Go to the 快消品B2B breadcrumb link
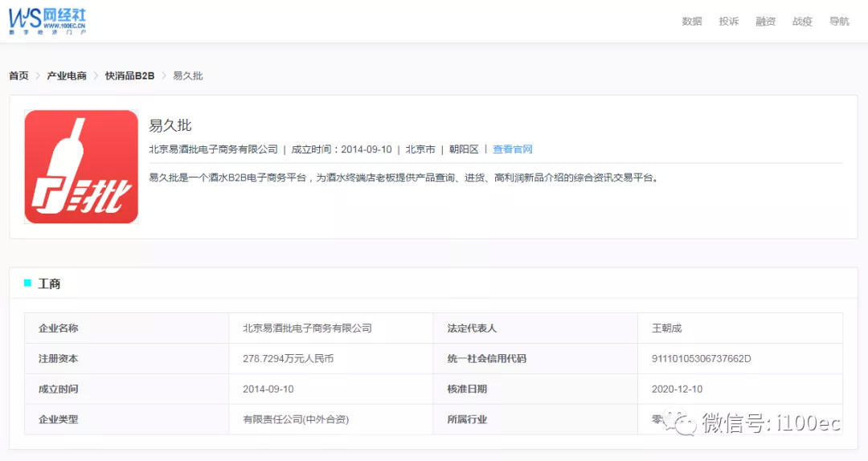Screen dimensions: 868x461 pos(129,75)
